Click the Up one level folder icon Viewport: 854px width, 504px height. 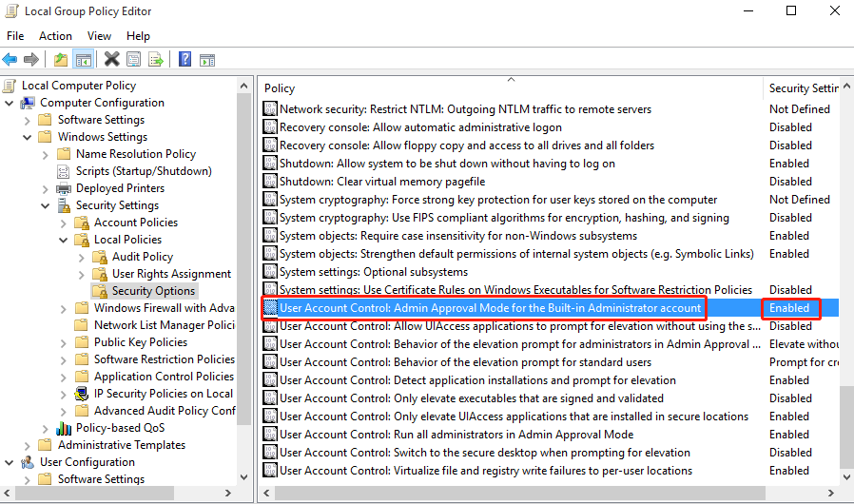tap(61, 59)
